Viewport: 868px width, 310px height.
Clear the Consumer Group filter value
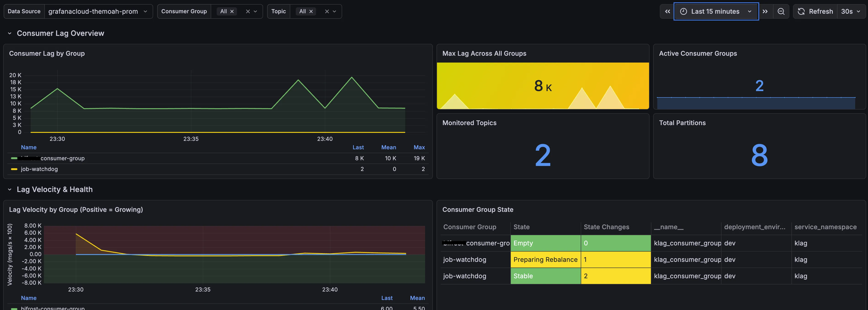click(248, 11)
